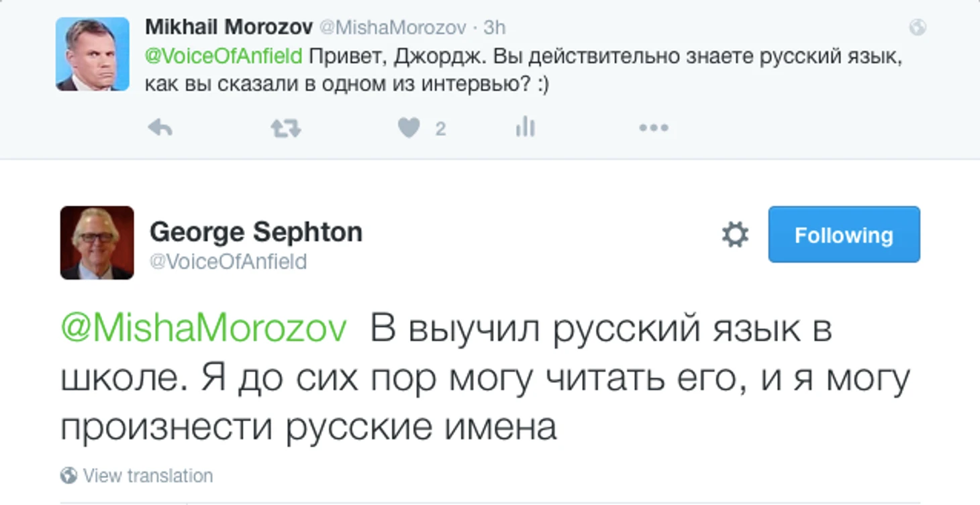Retweet Mikhail Morozov's tweet

(x=285, y=127)
